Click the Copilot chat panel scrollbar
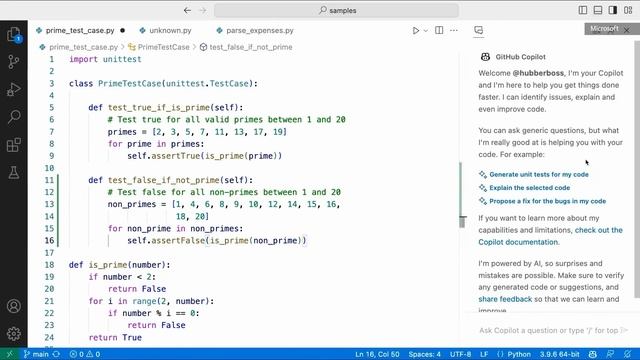The image size is (640, 360). [637, 169]
